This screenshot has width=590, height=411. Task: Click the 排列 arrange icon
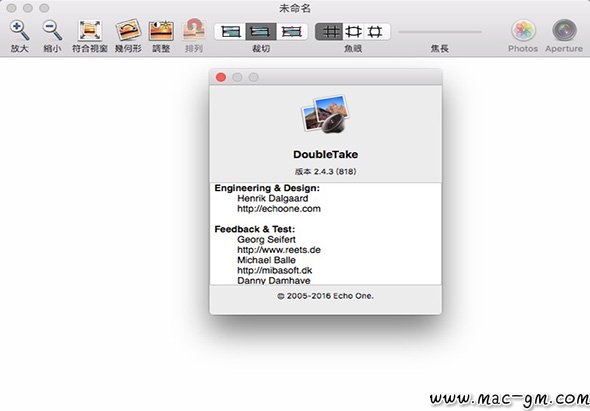coord(194,30)
